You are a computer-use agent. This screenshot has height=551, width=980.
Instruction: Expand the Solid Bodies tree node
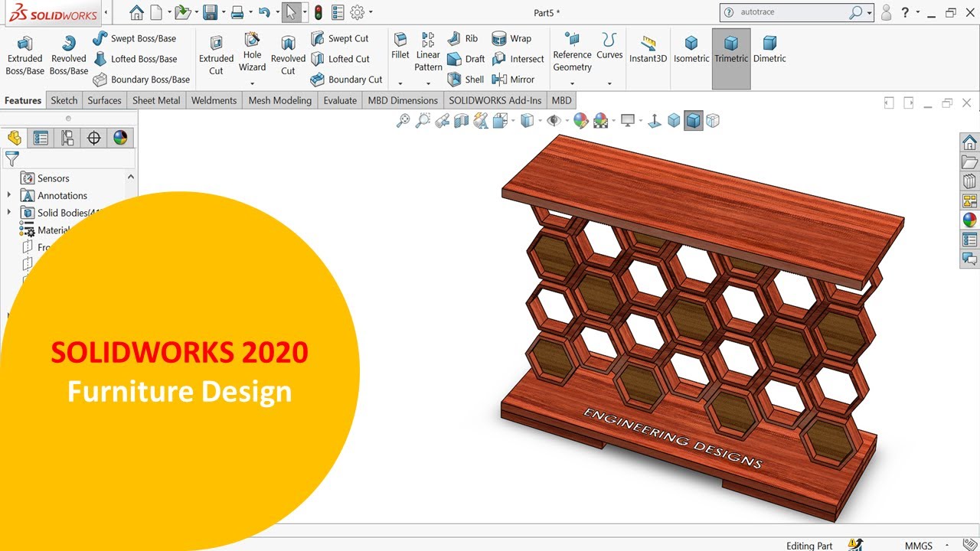pyautogui.click(x=9, y=213)
